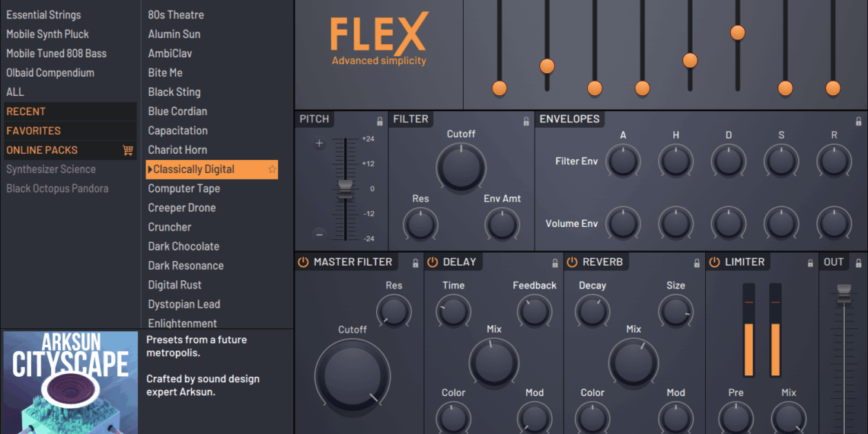
Task: Click the pitch plus button
Action: (320, 144)
